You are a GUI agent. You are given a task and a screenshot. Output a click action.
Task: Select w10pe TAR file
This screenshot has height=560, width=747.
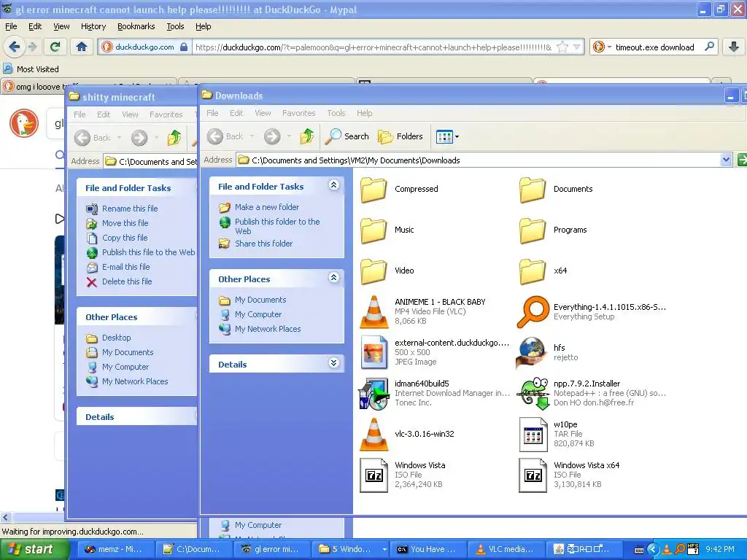(557, 434)
